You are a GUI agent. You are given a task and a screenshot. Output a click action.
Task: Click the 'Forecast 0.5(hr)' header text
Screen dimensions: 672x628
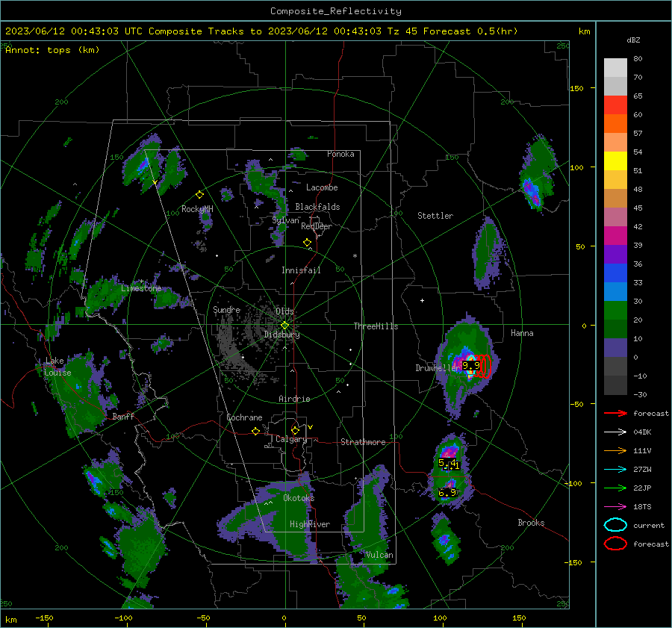pyautogui.click(x=470, y=31)
